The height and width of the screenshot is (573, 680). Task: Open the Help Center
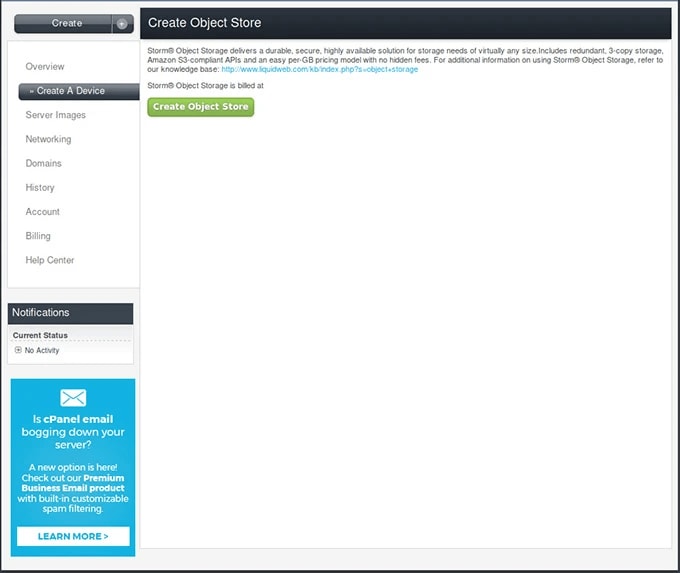50,260
